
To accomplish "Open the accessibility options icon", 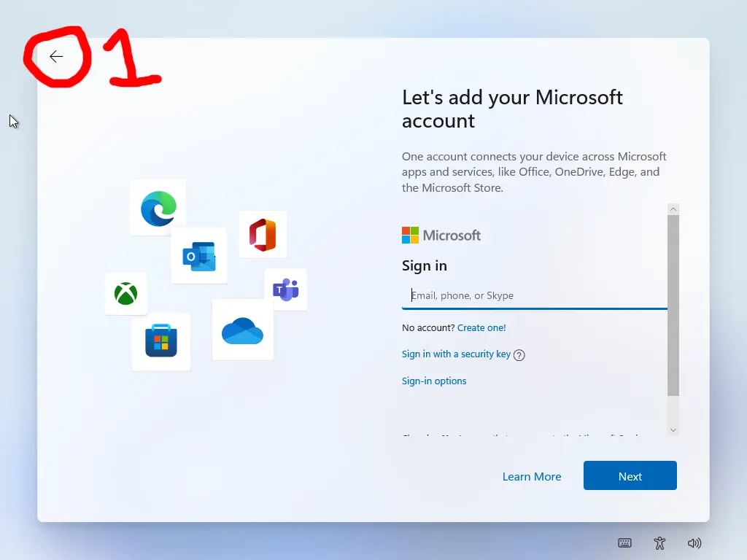I will click(x=659, y=542).
